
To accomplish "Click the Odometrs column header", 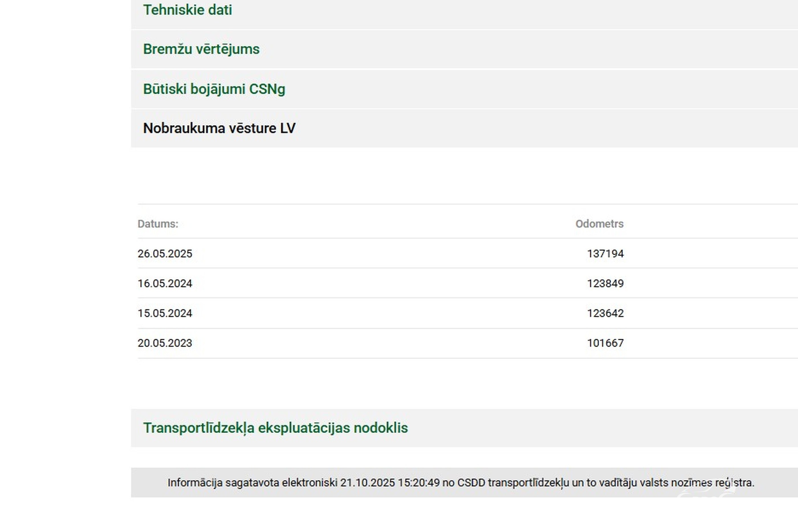I will (x=599, y=224).
